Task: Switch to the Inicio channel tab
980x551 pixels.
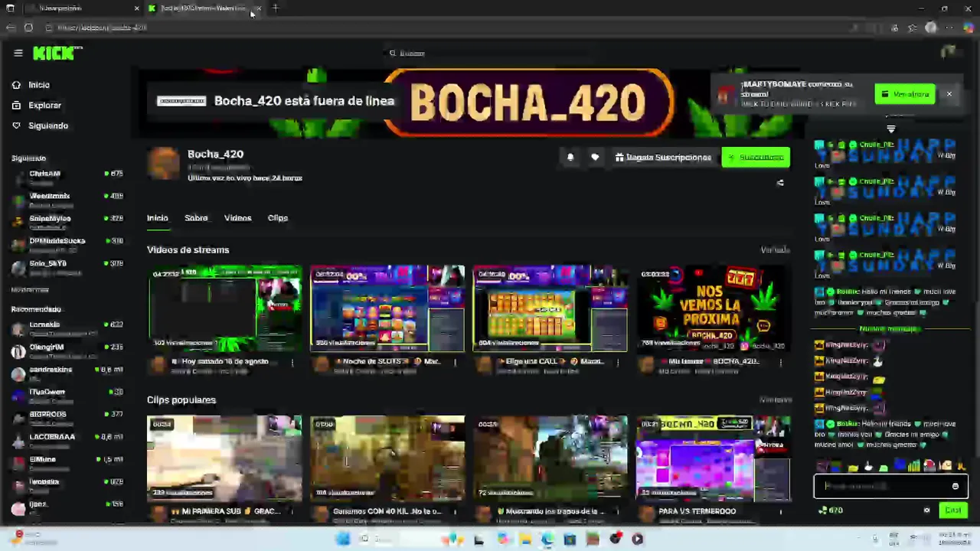Action: click(x=158, y=218)
